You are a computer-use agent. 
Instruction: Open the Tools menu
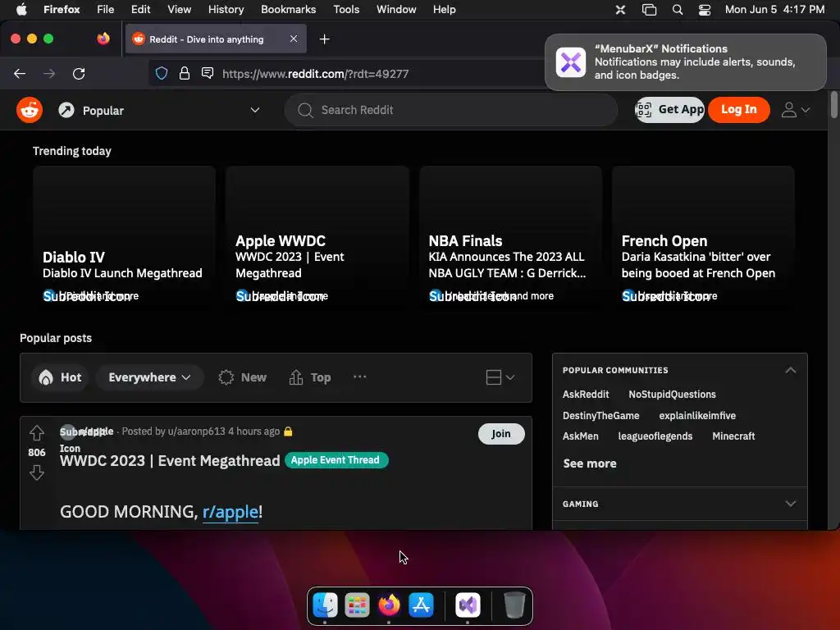pyautogui.click(x=346, y=9)
